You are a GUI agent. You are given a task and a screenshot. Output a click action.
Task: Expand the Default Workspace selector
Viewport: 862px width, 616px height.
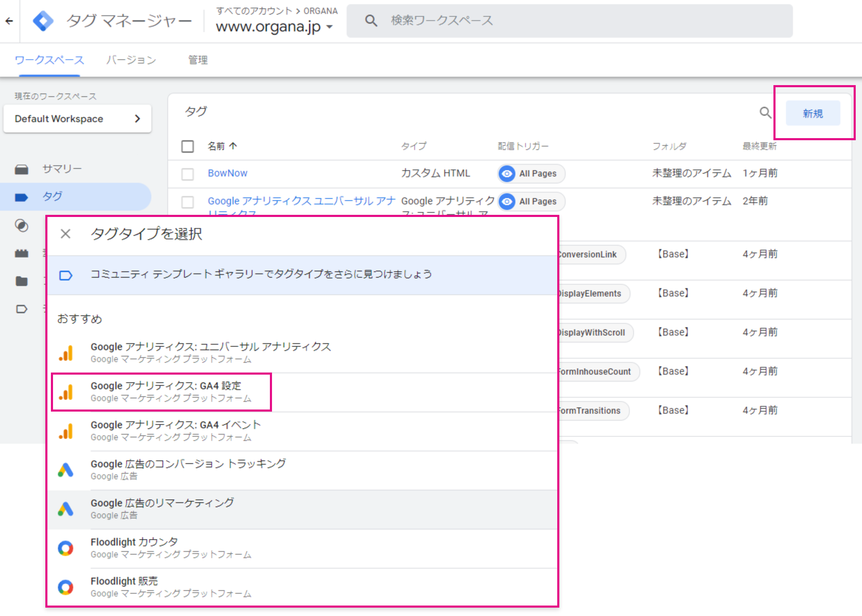(77, 119)
